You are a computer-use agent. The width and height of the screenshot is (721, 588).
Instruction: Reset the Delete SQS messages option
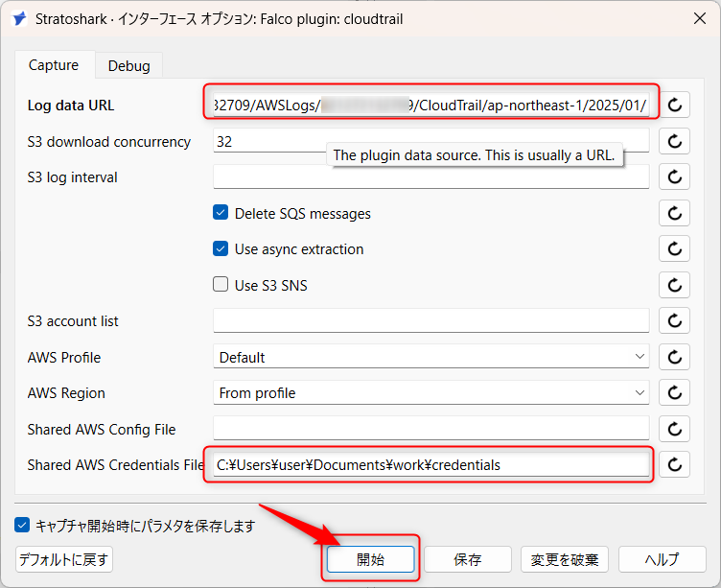(x=674, y=213)
